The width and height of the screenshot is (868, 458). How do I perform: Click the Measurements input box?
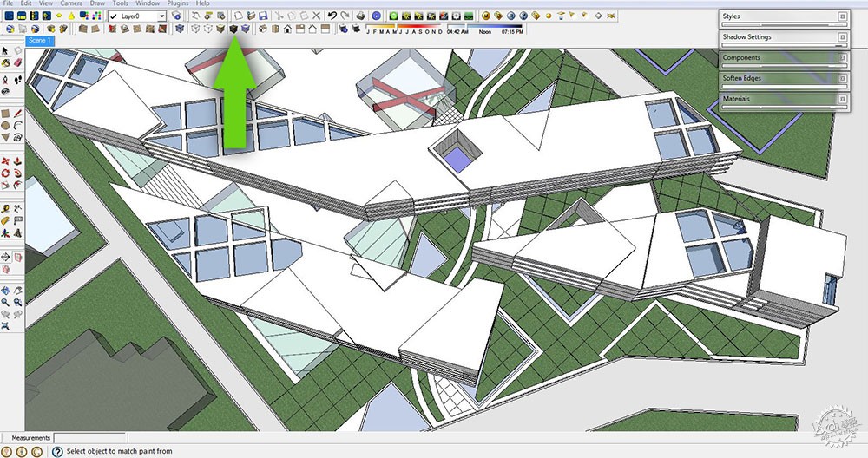[x=89, y=437]
